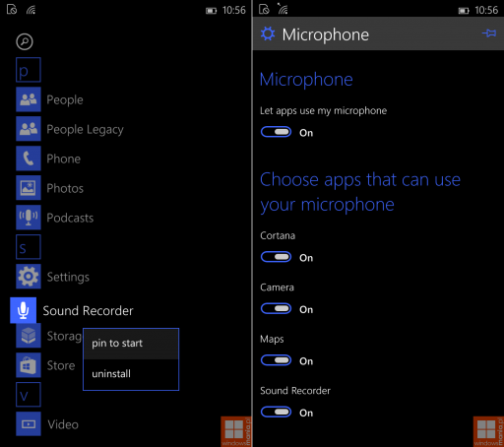The height and width of the screenshot is (447, 504).
Task: Open the letter S jump list tile
Action: pyautogui.click(x=29, y=247)
